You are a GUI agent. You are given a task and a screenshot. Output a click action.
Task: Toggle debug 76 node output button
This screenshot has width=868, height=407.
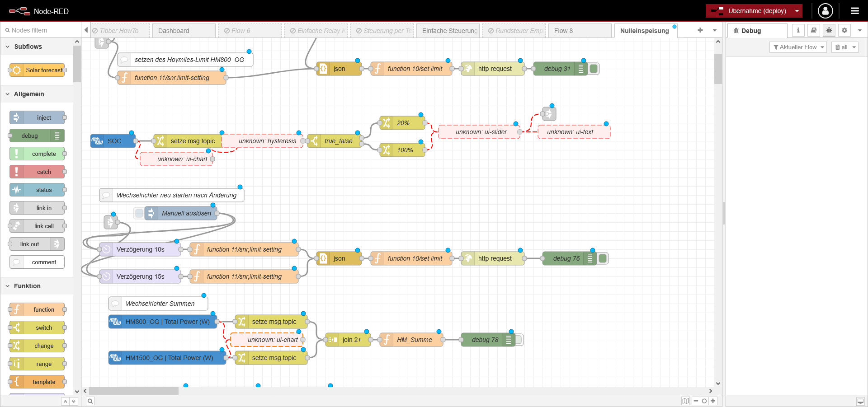603,258
